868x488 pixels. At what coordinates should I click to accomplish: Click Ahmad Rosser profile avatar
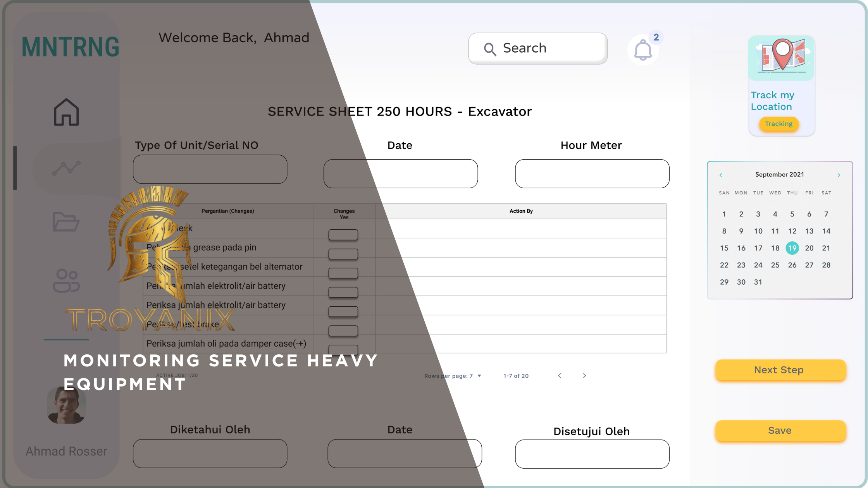pos(66,406)
